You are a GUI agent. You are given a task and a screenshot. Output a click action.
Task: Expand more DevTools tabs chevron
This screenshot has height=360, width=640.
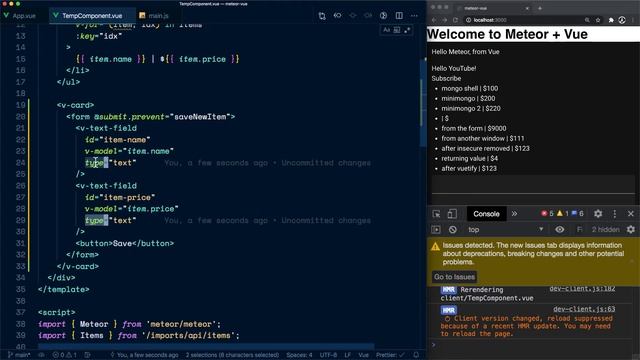514,214
